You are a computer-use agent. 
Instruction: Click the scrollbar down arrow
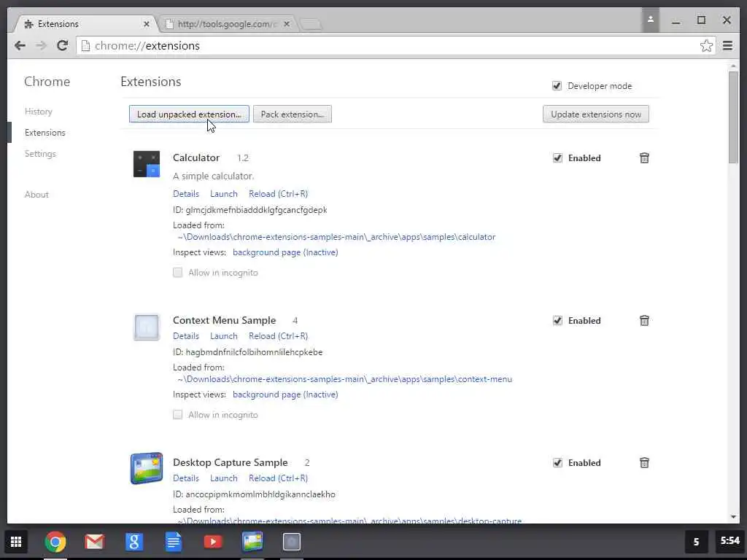pos(733,517)
